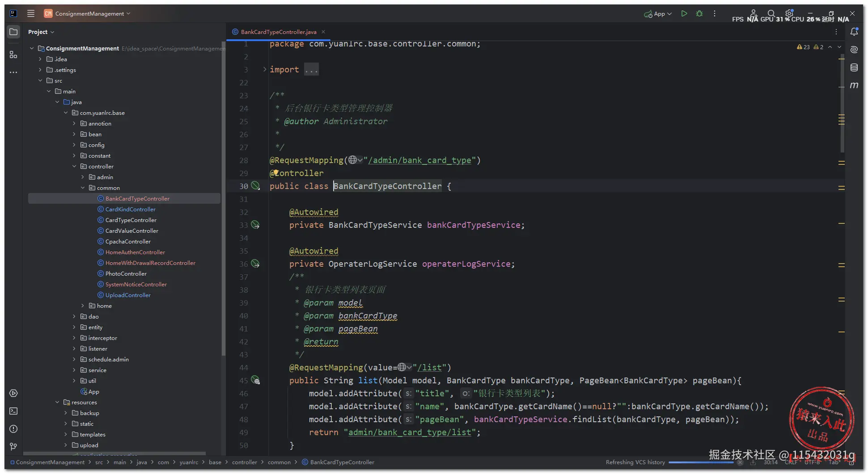Click the project tree vertical scrollbar
The image size is (868, 474).
[x=223, y=199]
